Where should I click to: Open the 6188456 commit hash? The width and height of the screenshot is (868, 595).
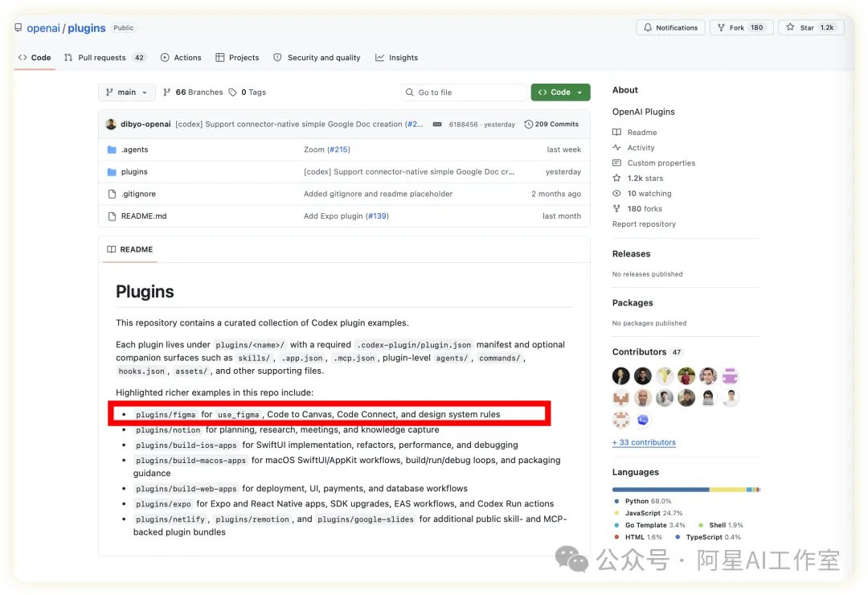464,125
